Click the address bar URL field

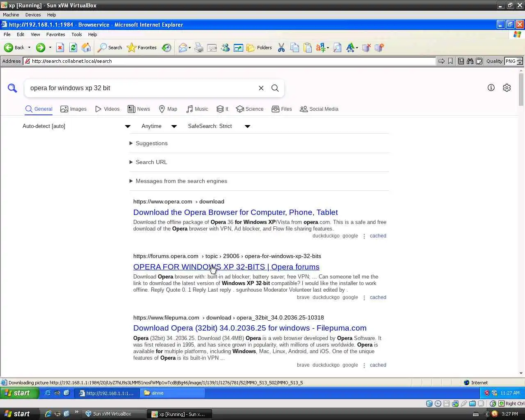click(230, 61)
